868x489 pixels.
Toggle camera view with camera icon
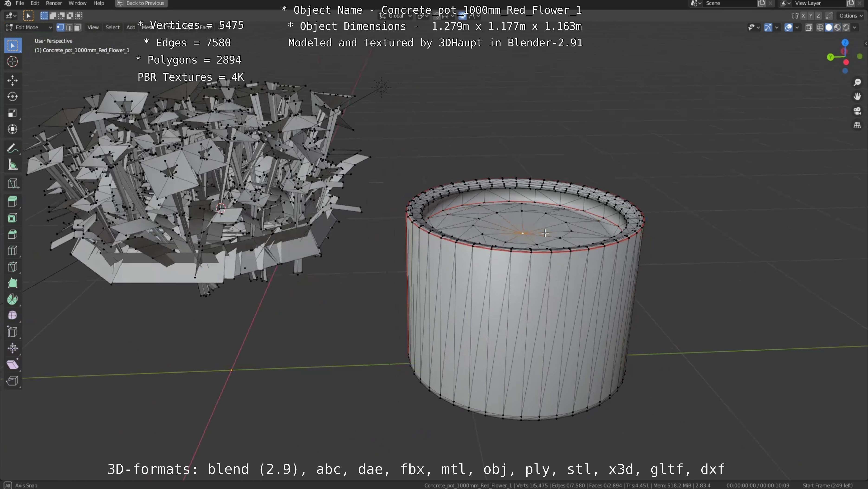click(857, 111)
